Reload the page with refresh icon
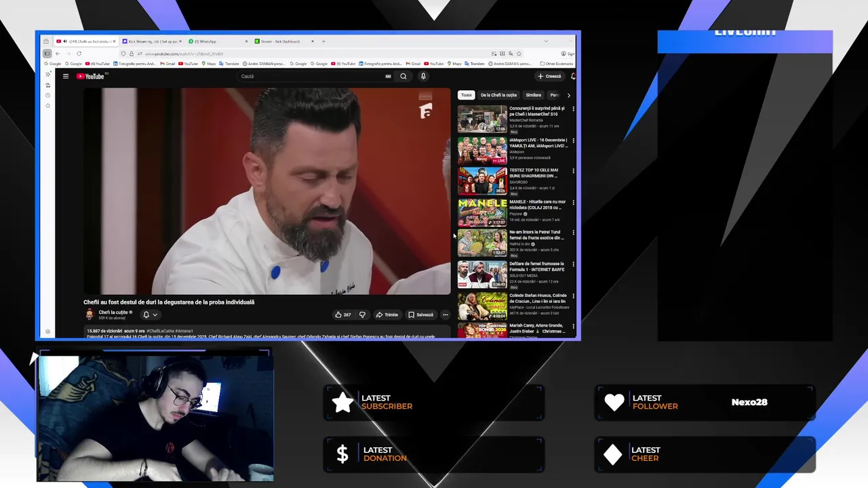This screenshot has width=868, height=488. 79,54
